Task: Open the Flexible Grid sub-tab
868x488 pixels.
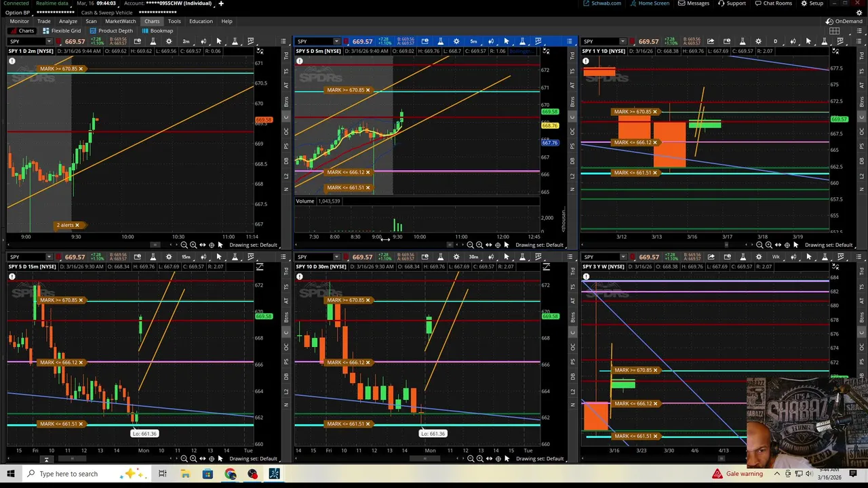Action: (62, 30)
